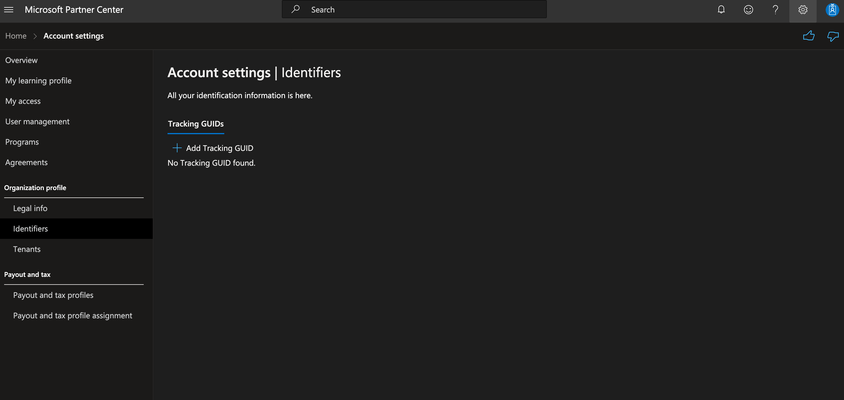Open My access page
The height and width of the screenshot is (400, 844).
23,101
